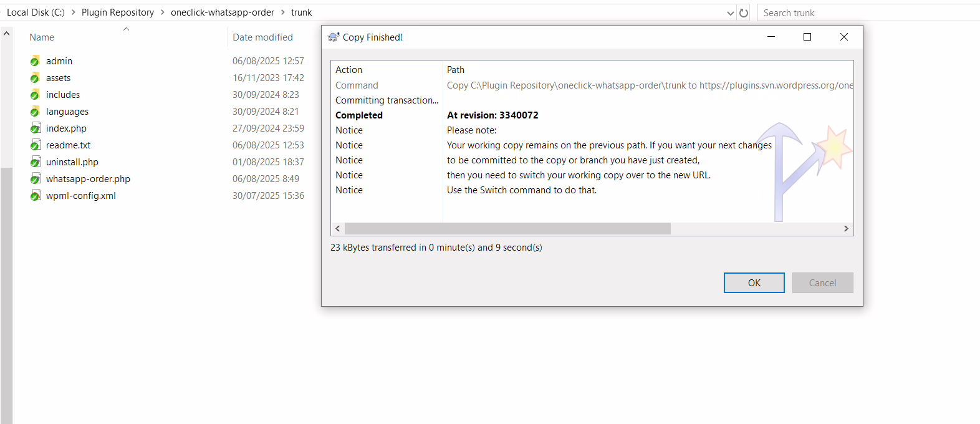
Task: Click the Path column header
Action: (x=456, y=70)
